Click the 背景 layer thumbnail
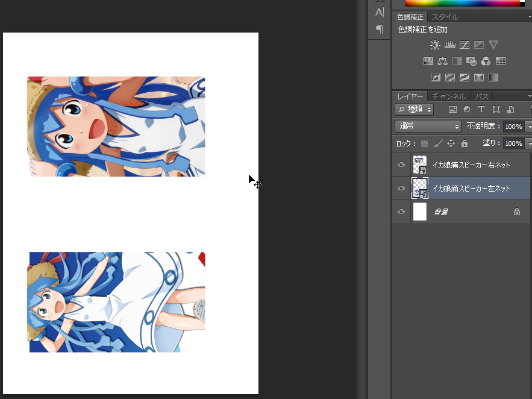The image size is (532, 399). (420, 212)
